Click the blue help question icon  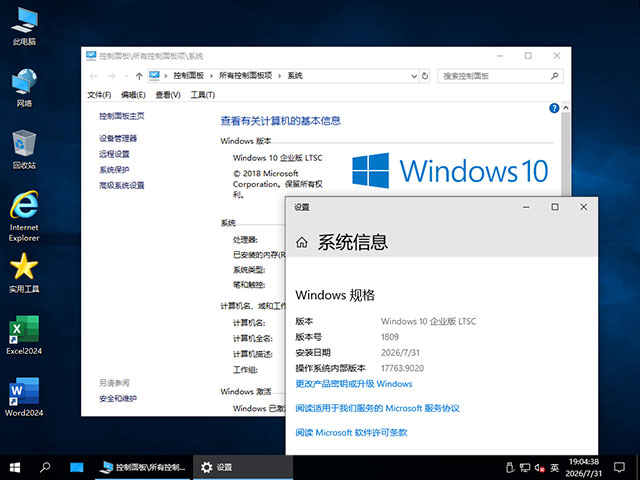(554, 108)
